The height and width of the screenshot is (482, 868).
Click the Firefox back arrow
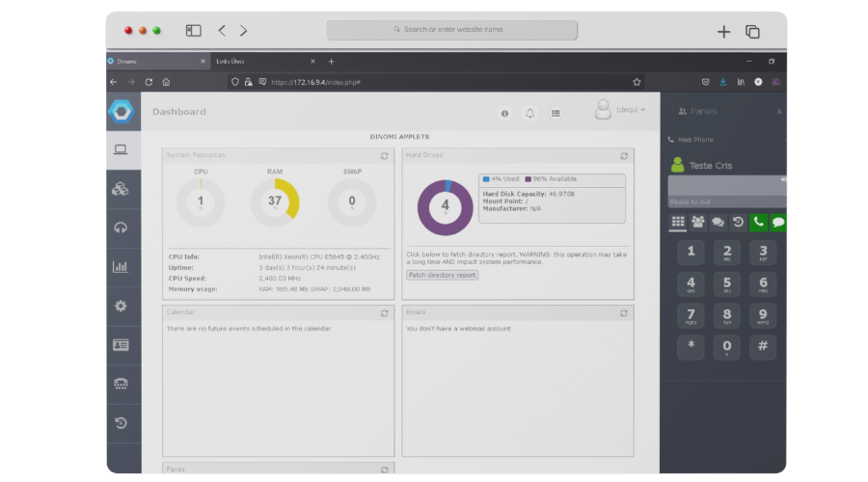point(114,82)
